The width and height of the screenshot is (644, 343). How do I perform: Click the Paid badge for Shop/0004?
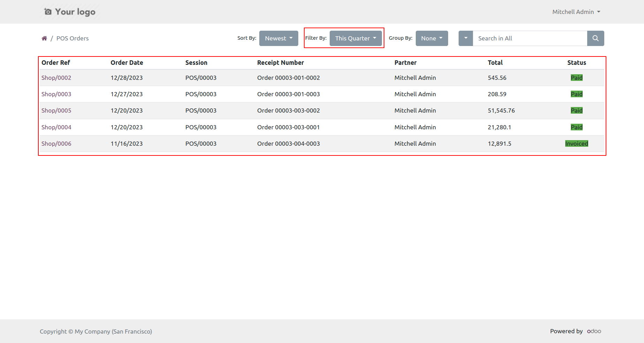pyautogui.click(x=577, y=127)
